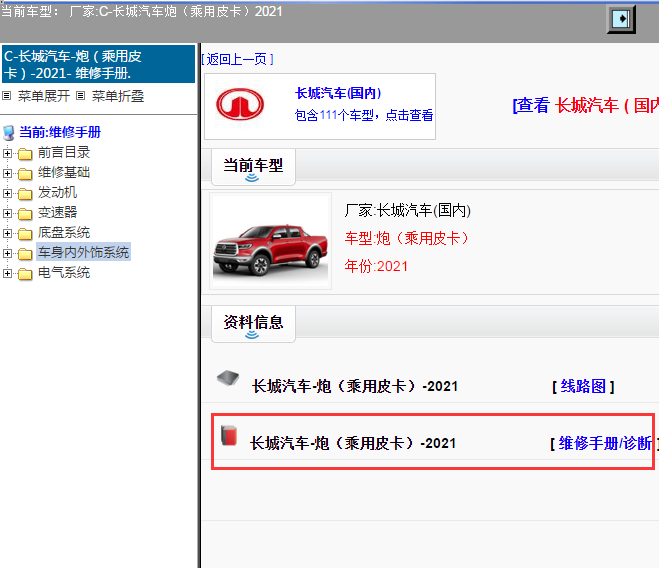Click the red pickup truck thumbnail

271,241
